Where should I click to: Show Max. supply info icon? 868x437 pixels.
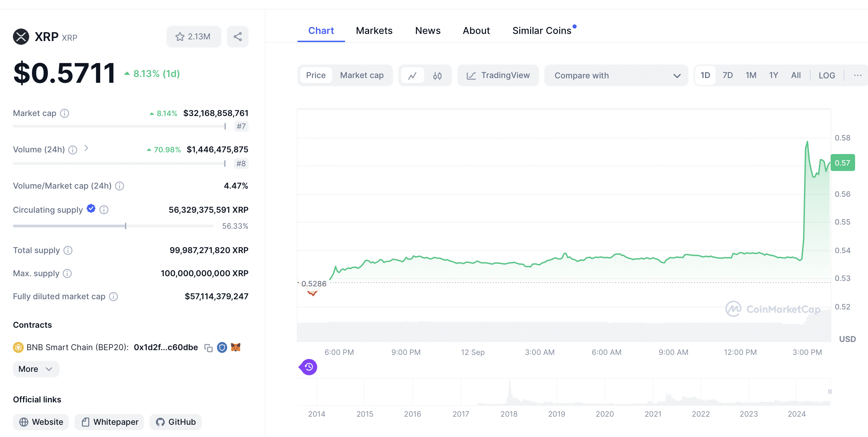tap(67, 273)
